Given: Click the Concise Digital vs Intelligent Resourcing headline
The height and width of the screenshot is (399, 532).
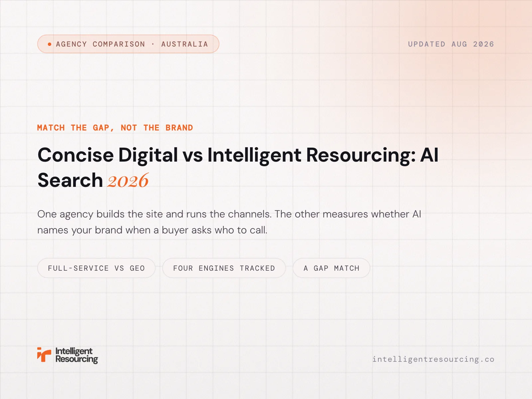Looking at the screenshot, I should tap(238, 168).
